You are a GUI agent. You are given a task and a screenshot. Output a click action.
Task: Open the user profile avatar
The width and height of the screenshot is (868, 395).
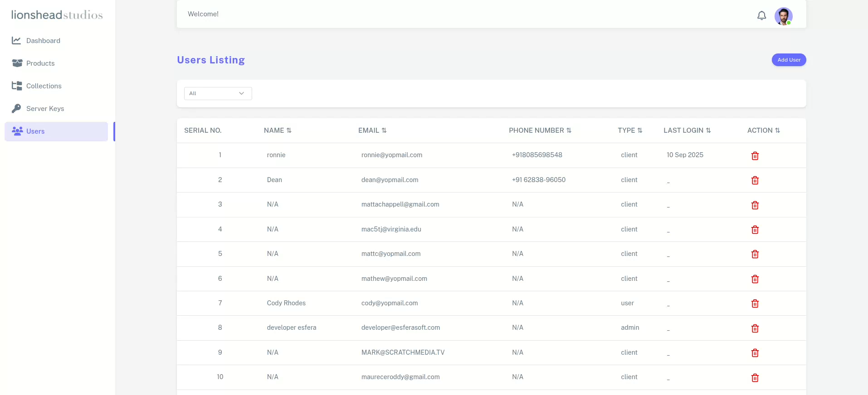(x=783, y=16)
